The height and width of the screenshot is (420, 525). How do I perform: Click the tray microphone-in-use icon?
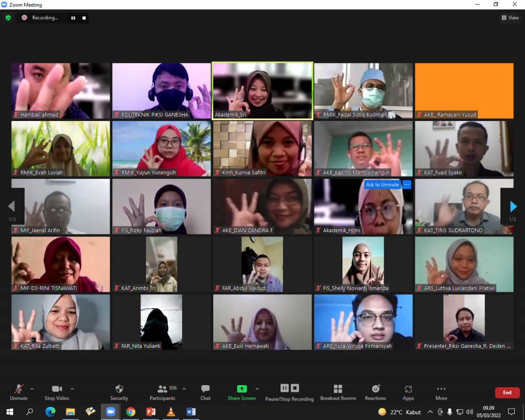(x=450, y=412)
